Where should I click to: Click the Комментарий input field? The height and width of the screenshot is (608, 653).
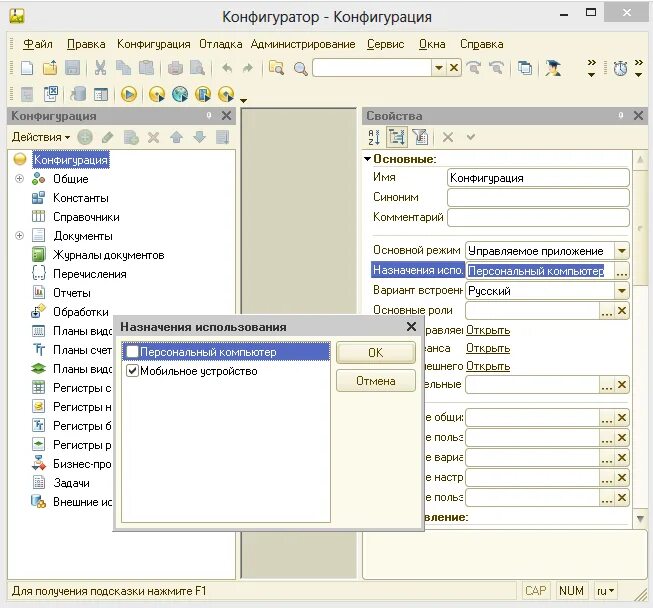[x=538, y=217]
